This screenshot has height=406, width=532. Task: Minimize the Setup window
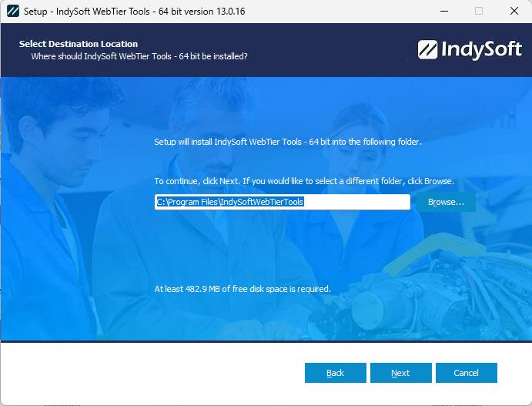[444, 12]
